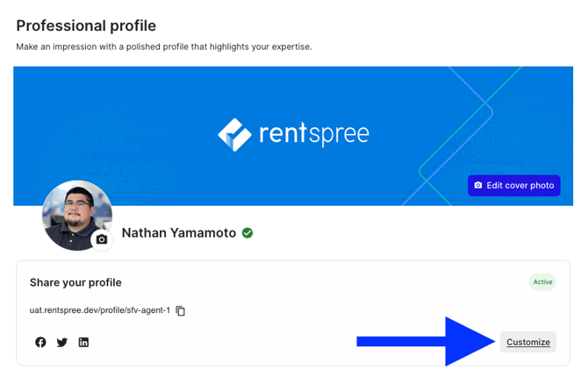Viewport: 588px width, 376px height.
Task: Click the Nathan Yamamoto name text
Action: pyautogui.click(x=179, y=233)
